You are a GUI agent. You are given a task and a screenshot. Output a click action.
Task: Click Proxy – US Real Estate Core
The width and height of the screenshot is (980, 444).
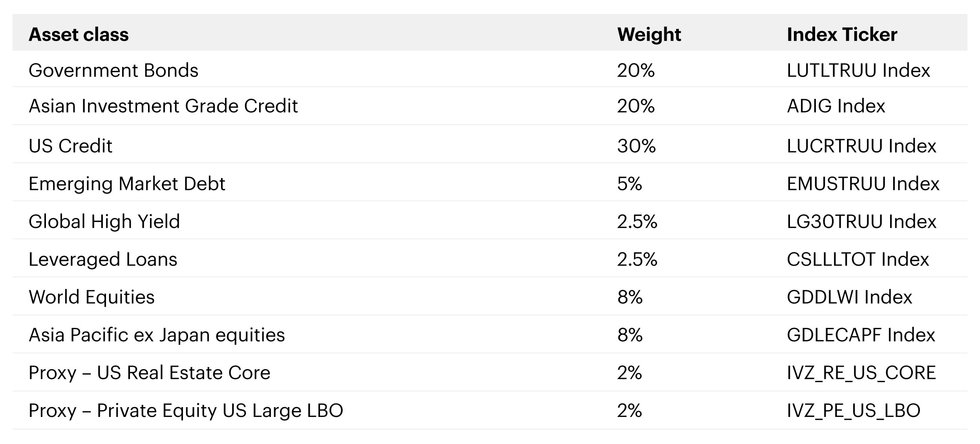pyautogui.click(x=149, y=373)
